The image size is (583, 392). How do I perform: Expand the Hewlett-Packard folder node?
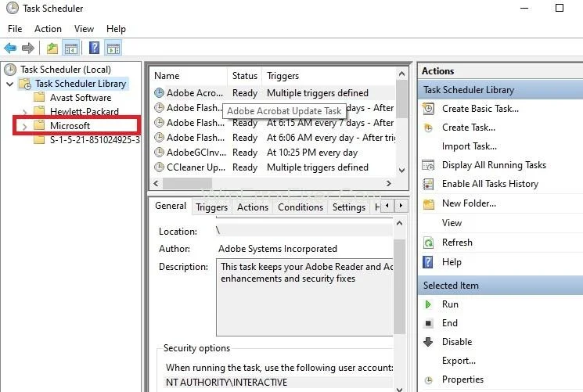(x=24, y=112)
